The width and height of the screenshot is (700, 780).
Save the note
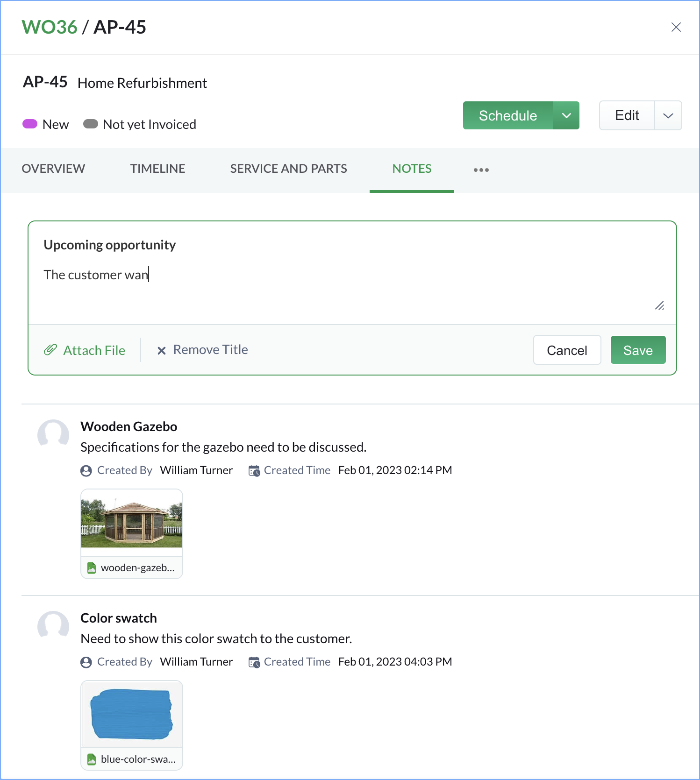point(638,350)
